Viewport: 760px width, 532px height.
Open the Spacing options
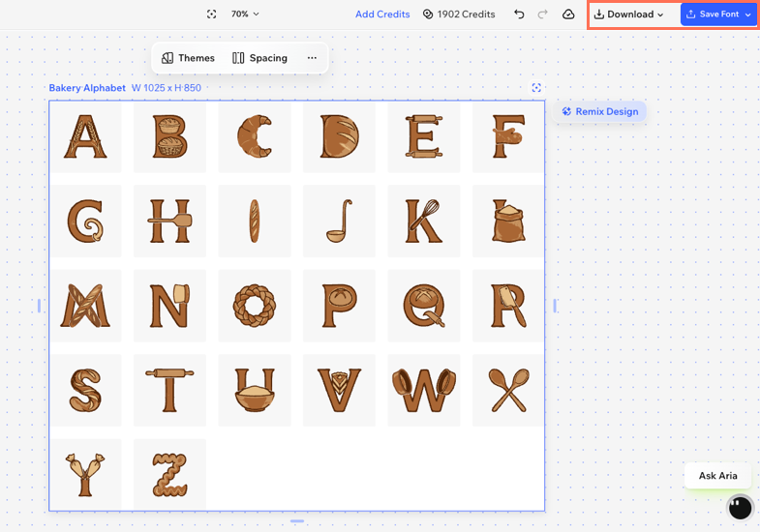click(x=259, y=58)
